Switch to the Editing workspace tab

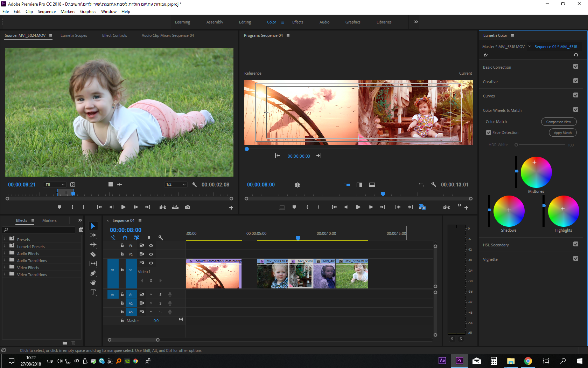[245, 22]
